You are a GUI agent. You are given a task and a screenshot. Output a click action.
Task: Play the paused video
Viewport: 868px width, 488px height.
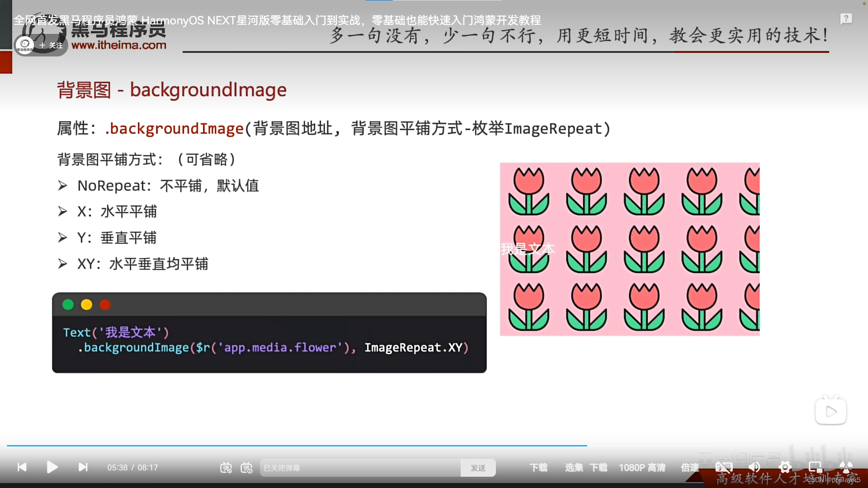click(52, 467)
